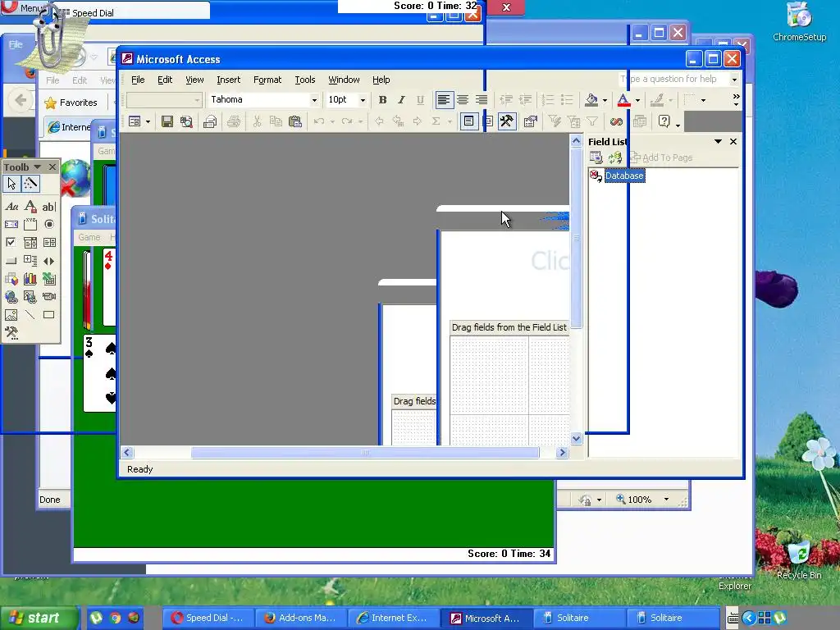
Task: Select the Image Hyperlink tool in Toolbox
Action: (x=30, y=297)
